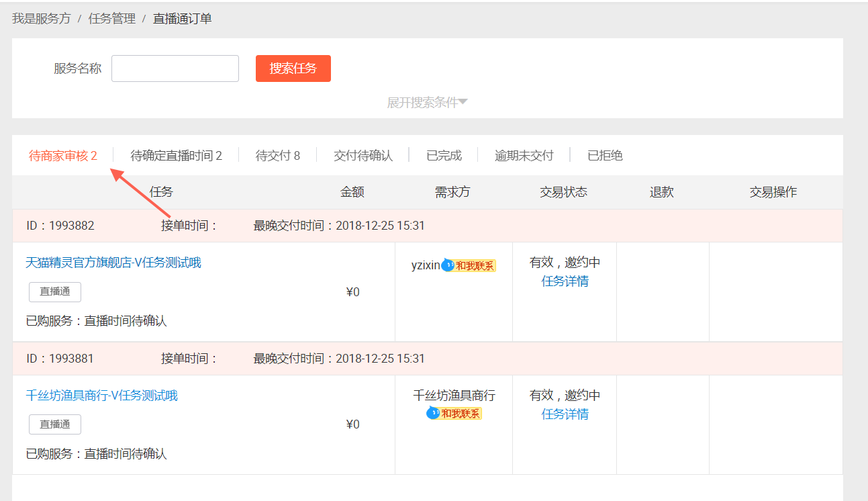Open 天猫精灵官方旗舰店-V任务测试哦 task link

[x=113, y=263]
